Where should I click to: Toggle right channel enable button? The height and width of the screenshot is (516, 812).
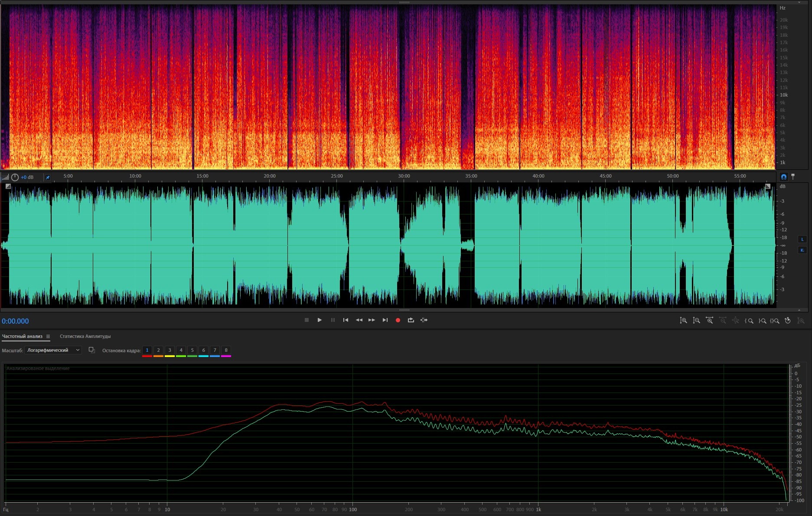coord(802,250)
